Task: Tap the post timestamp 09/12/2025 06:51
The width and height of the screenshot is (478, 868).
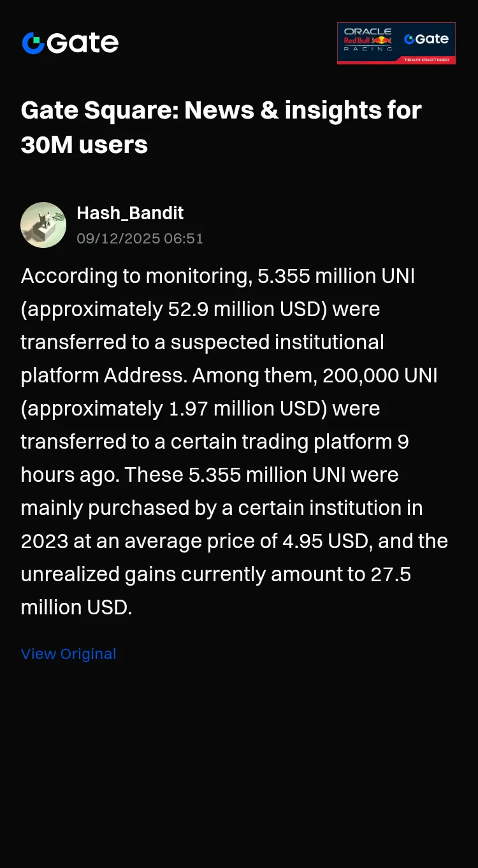Action: [x=140, y=238]
